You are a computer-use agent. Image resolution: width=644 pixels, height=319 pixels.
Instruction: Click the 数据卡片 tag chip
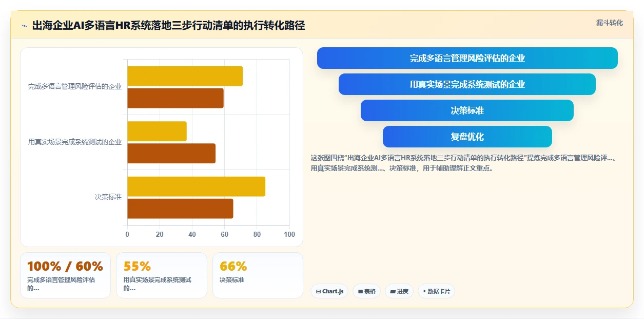pos(436,291)
